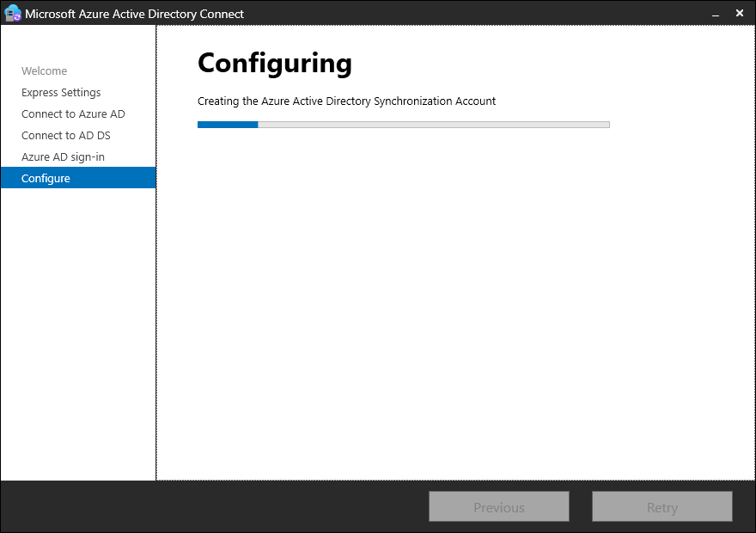
Task: Switch to Connect to AD DS step
Action: [x=66, y=136]
